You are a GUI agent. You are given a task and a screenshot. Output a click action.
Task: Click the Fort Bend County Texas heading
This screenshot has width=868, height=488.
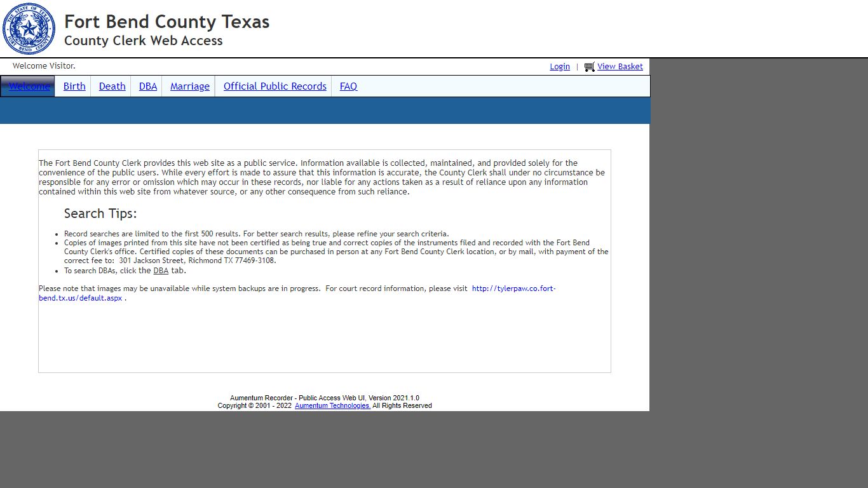pos(167,22)
